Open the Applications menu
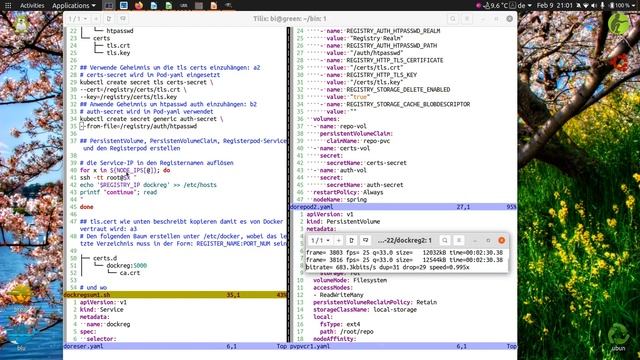 73,5
